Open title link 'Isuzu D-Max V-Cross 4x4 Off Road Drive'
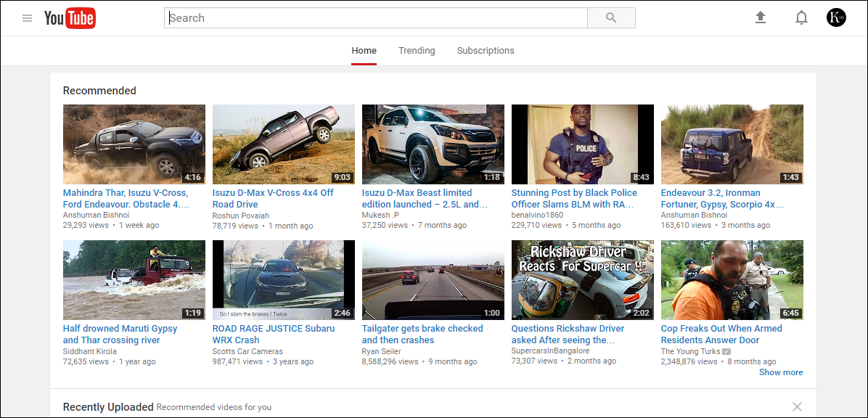This screenshot has width=868, height=418. 273,199
